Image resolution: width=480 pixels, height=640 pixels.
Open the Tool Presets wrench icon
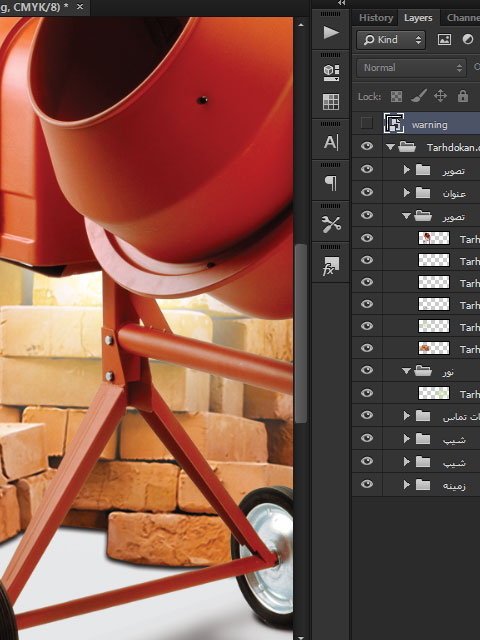[x=331, y=224]
